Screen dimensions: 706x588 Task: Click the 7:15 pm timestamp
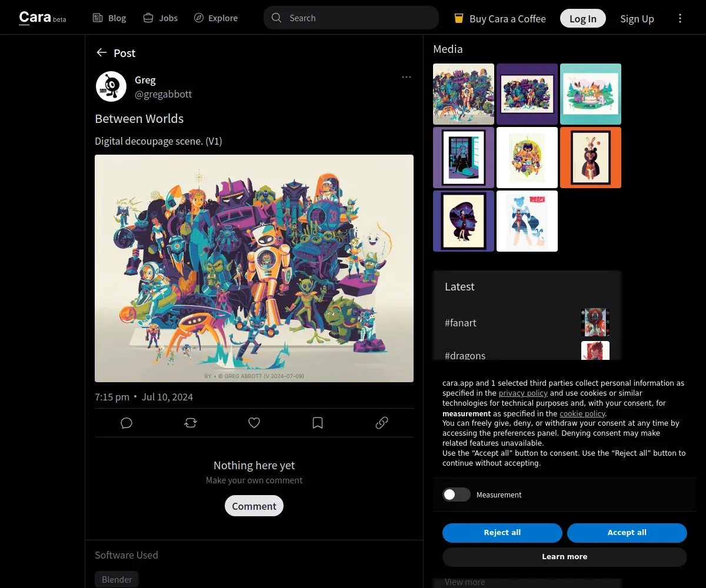pos(112,397)
